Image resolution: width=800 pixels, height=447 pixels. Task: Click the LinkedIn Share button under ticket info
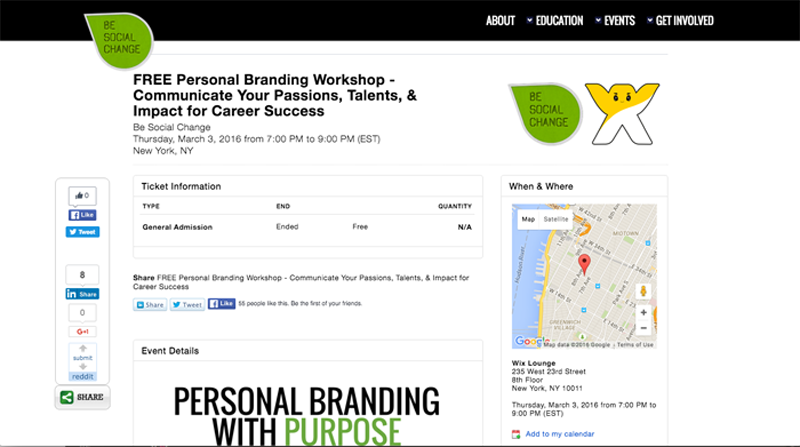coord(150,305)
